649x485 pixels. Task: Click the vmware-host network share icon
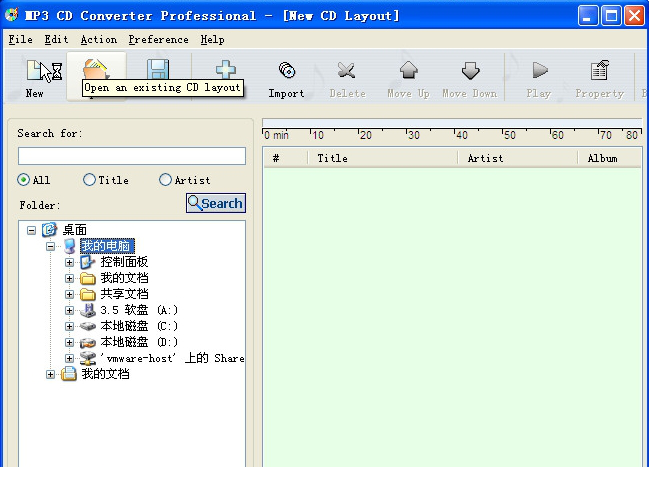88,358
